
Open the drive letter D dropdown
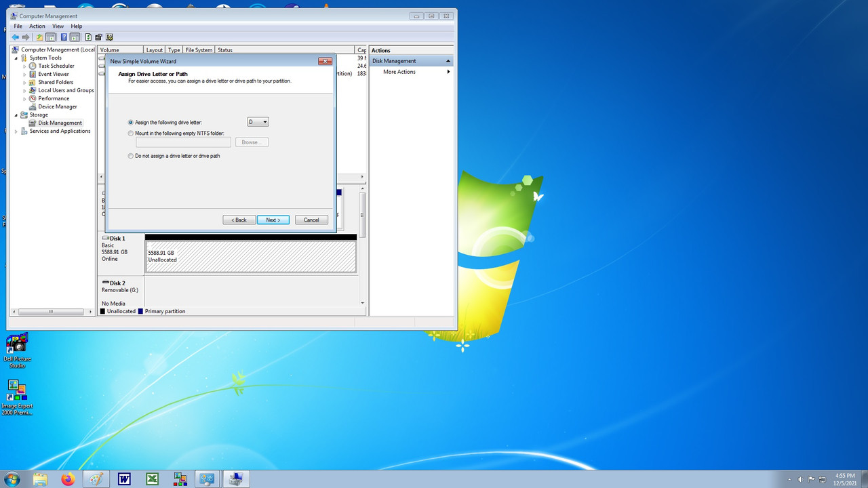[x=258, y=122]
